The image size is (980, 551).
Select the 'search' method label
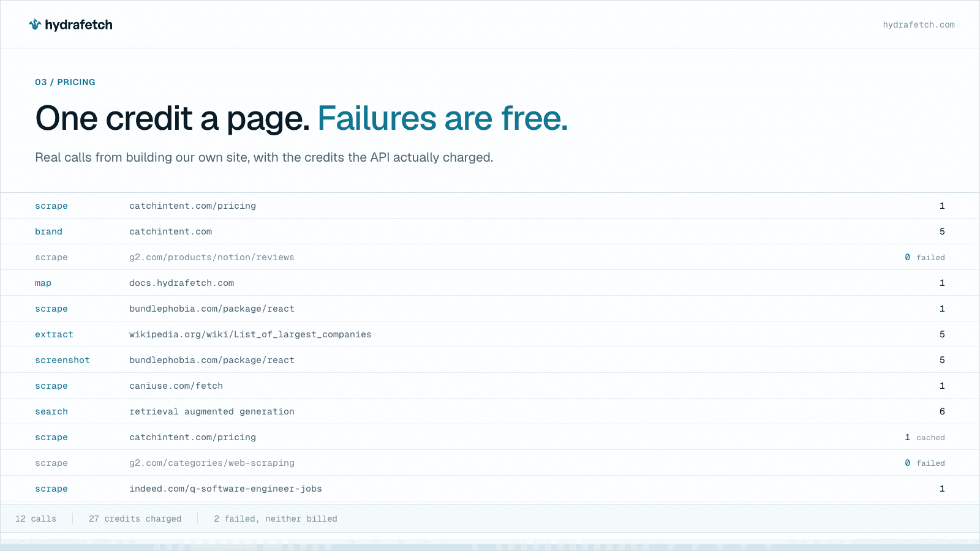point(51,411)
